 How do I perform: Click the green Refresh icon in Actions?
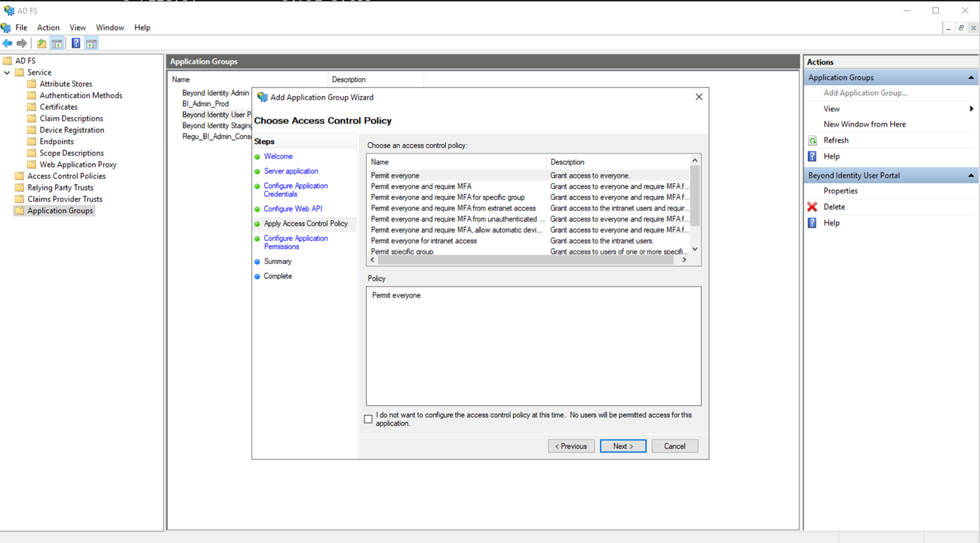812,140
